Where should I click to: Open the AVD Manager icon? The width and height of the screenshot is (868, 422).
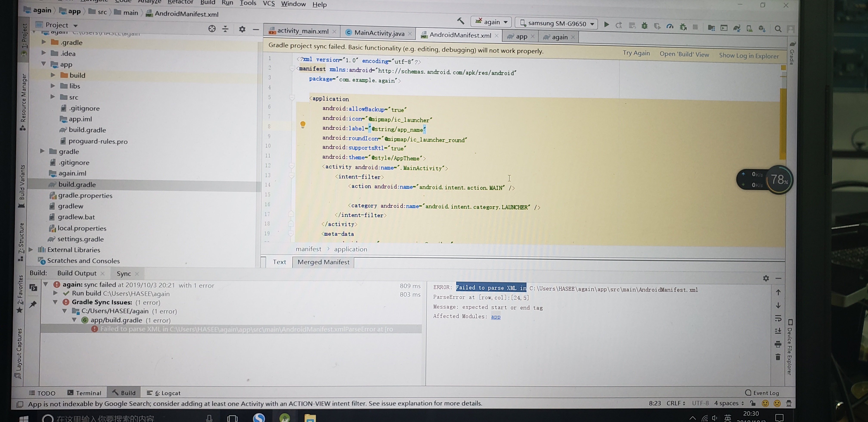[x=749, y=28]
